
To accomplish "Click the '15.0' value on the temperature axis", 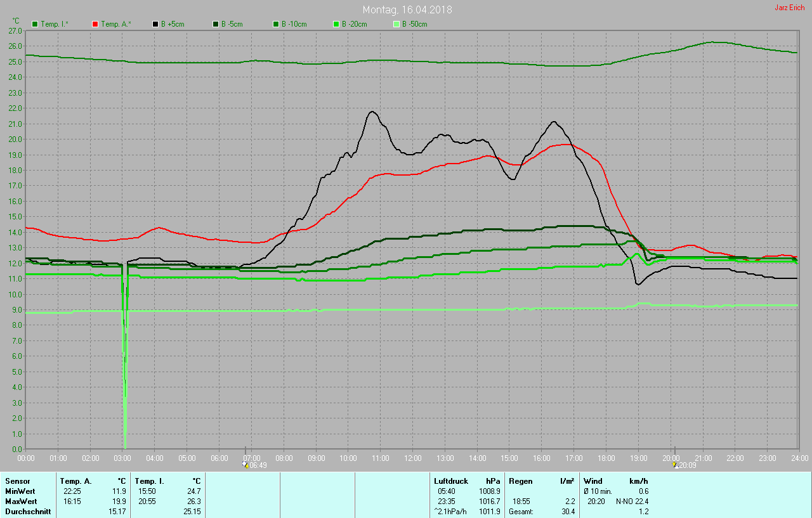I will coord(16,217).
